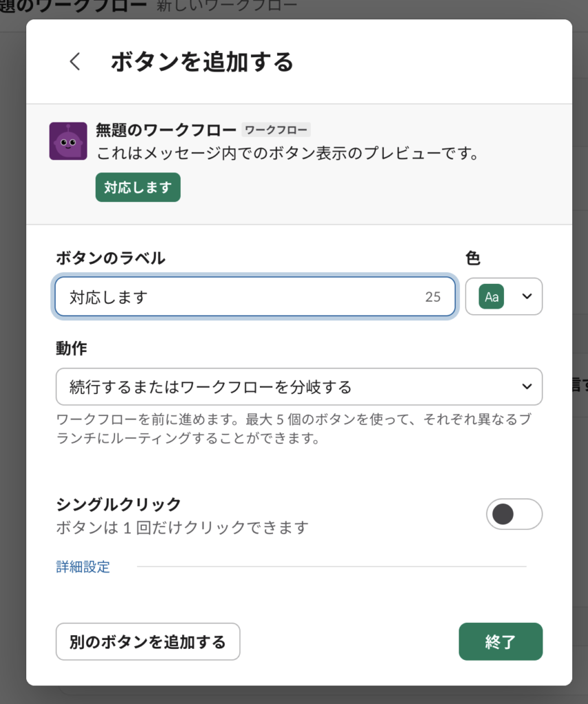Screen dimensions: 588x704
Task: Toggle the シングルクリック switch
Action: (514, 514)
